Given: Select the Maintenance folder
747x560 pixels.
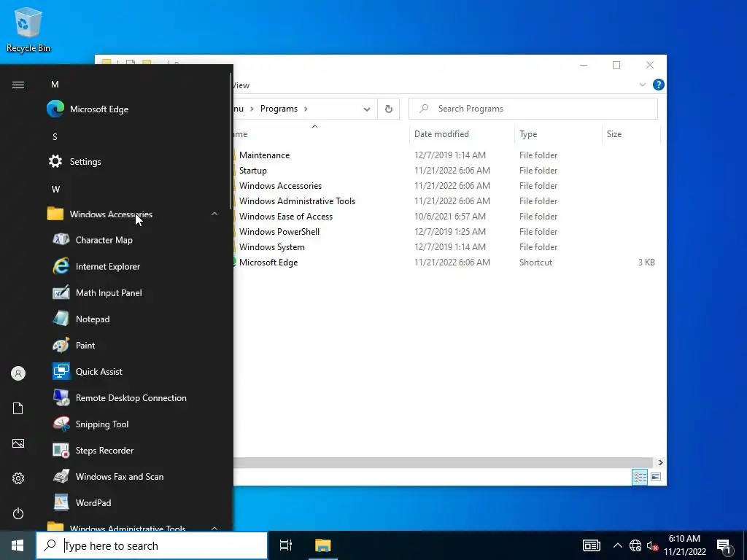Looking at the screenshot, I should point(264,155).
